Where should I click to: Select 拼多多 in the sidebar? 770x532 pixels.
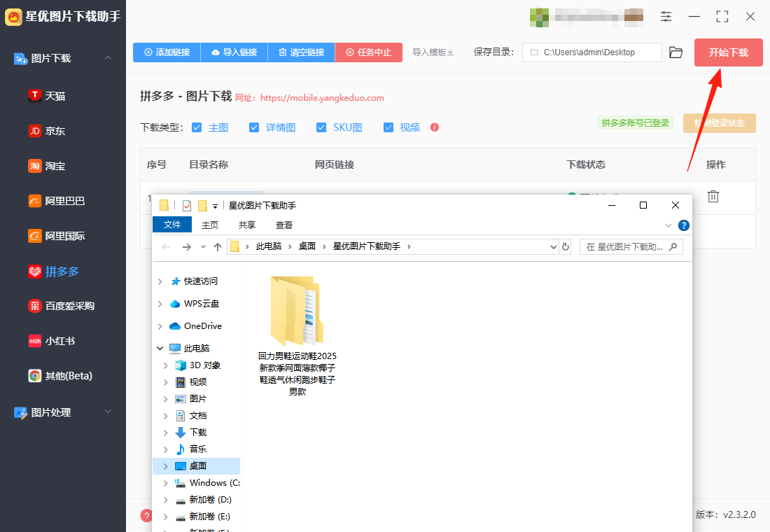(x=53, y=271)
